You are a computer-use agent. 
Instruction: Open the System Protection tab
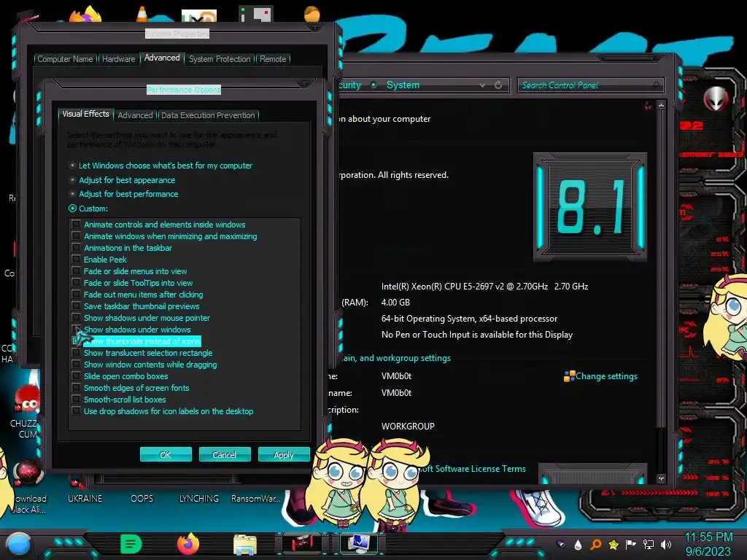tap(220, 59)
